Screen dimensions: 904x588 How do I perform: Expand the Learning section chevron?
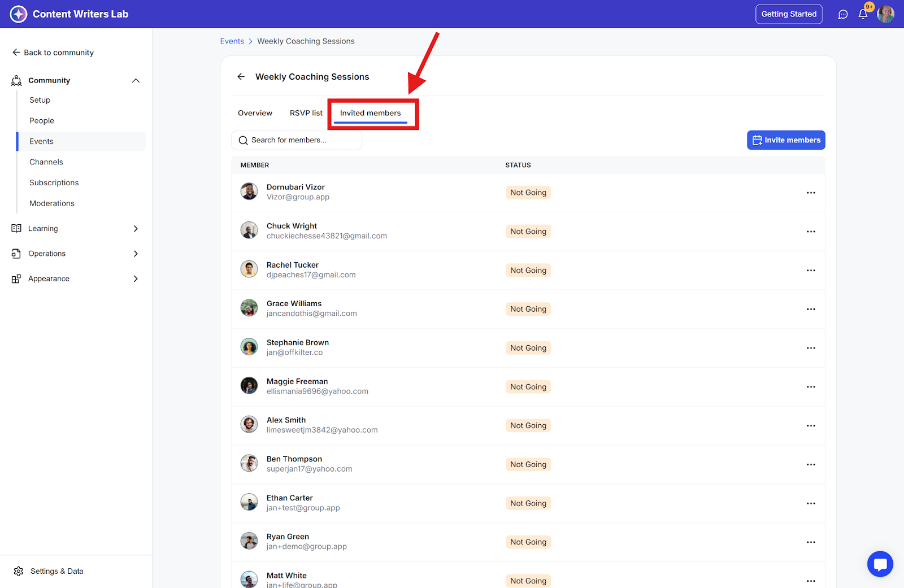136,229
